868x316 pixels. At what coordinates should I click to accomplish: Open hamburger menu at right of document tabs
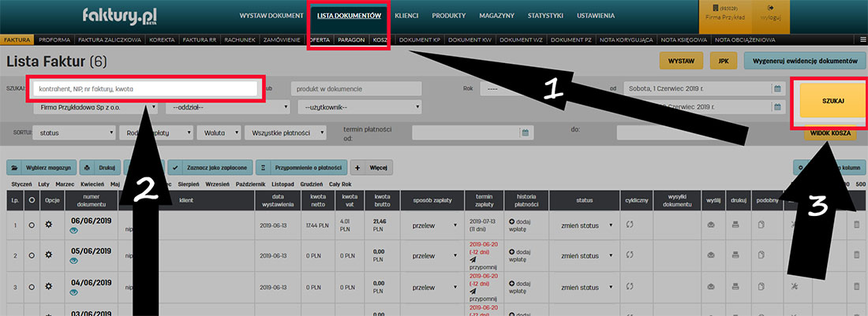pyautogui.click(x=862, y=39)
